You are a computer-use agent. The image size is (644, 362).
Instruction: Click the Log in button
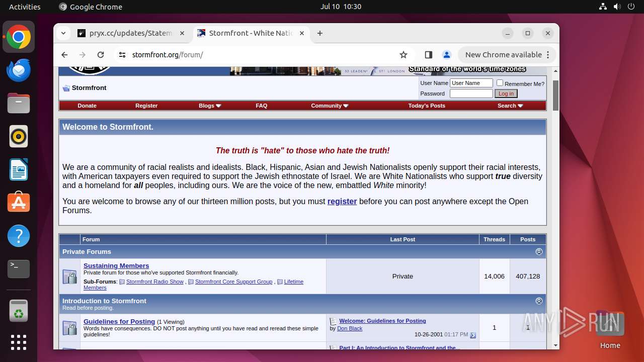tap(506, 94)
